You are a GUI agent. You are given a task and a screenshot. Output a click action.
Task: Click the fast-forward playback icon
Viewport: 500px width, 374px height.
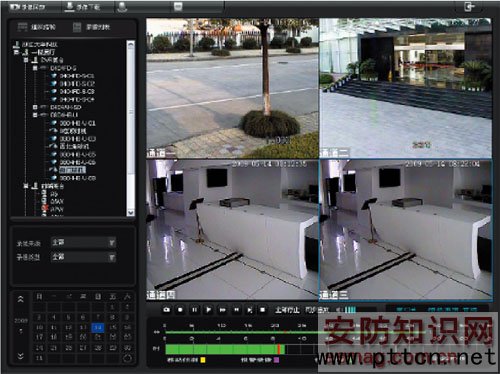(x=222, y=310)
